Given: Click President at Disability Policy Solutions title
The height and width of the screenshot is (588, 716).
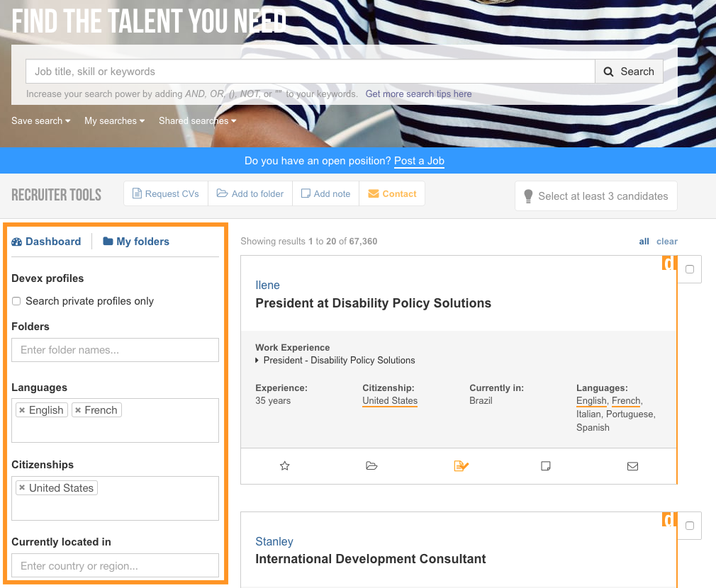Looking at the screenshot, I should point(373,303).
